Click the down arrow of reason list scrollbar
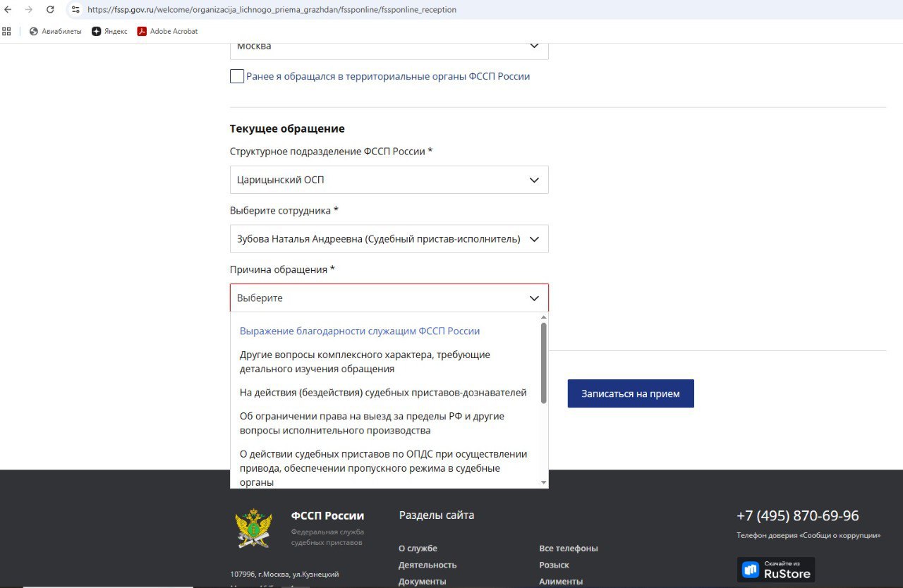 coord(543,482)
